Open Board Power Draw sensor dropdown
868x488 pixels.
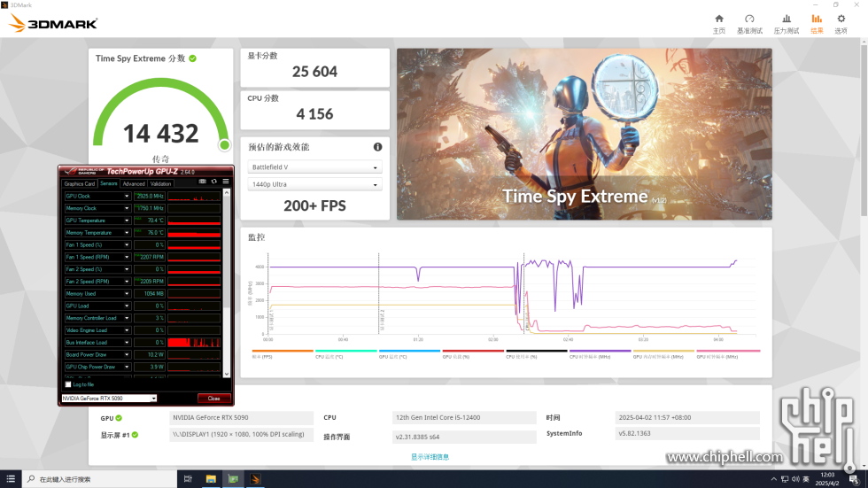coord(126,354)
